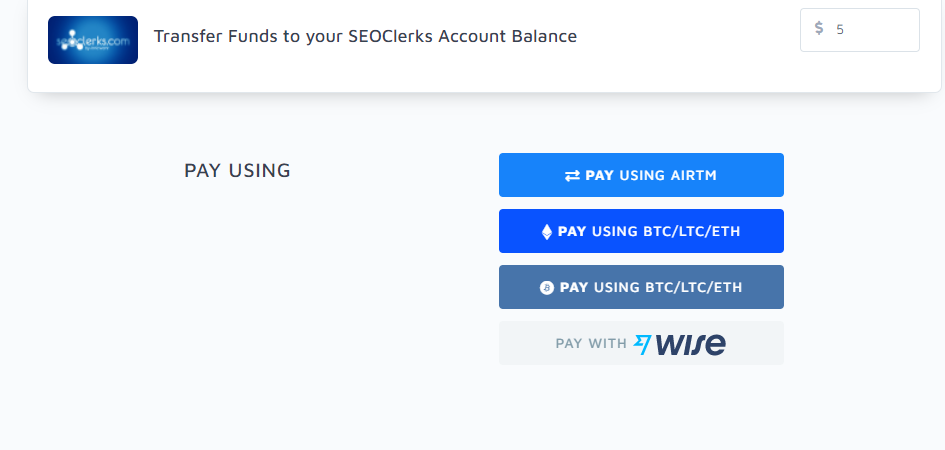The width and height of the screenshot is (945, 450).
Task: Click the Ethereum diamond icon
Action: (546, 232)
